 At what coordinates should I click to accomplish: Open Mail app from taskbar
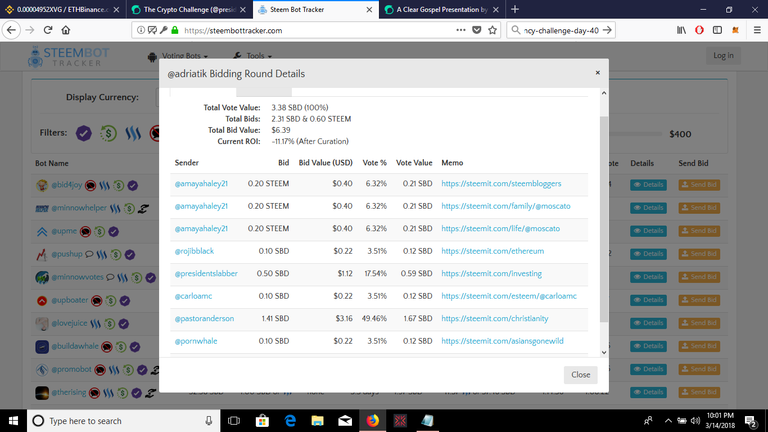(x=345, y=421)
